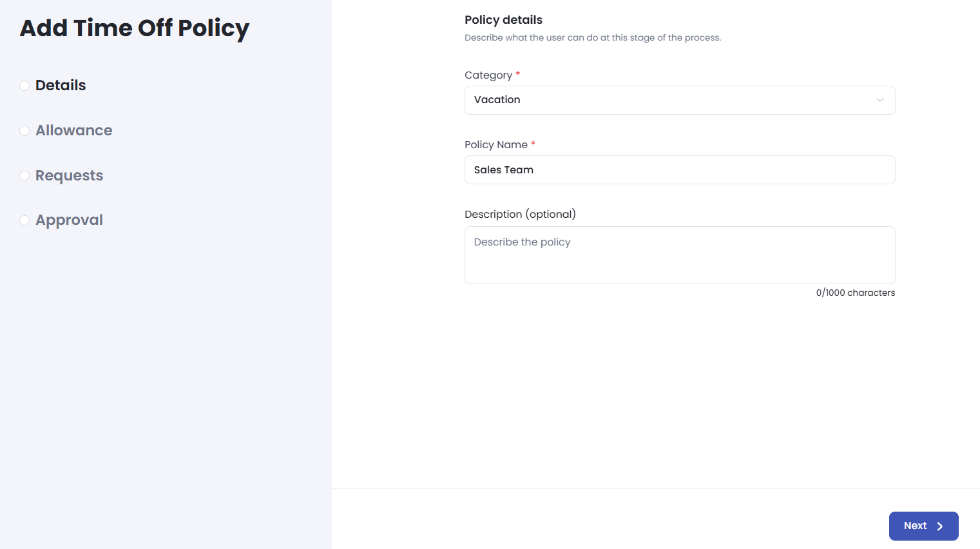Open the Category dropdown showing Vacation
This screenshot has width=980, height=549.
[670, 100]
